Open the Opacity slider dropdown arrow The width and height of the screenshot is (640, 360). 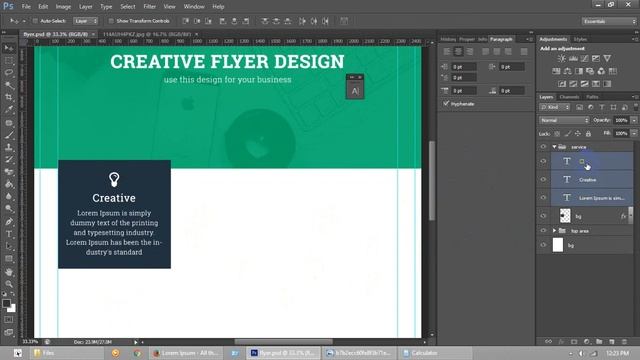coord(634,120)
